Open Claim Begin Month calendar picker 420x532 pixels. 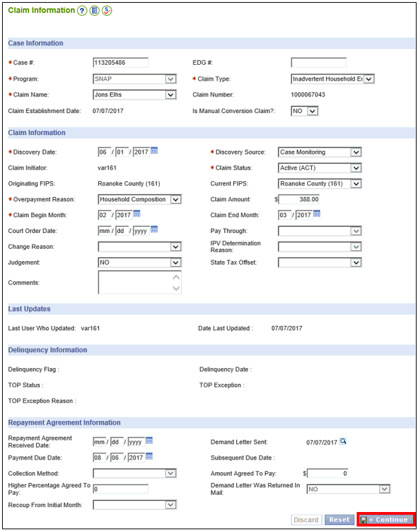[136, 214]
